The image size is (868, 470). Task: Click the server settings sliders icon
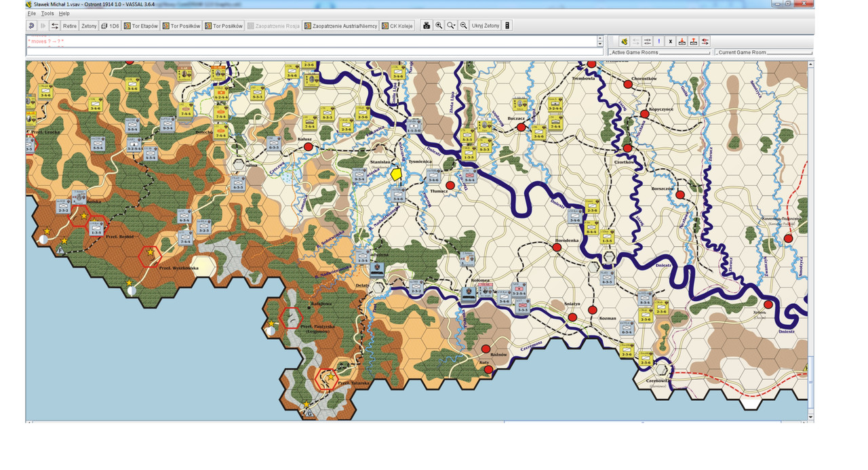click(x=647, y=41)
